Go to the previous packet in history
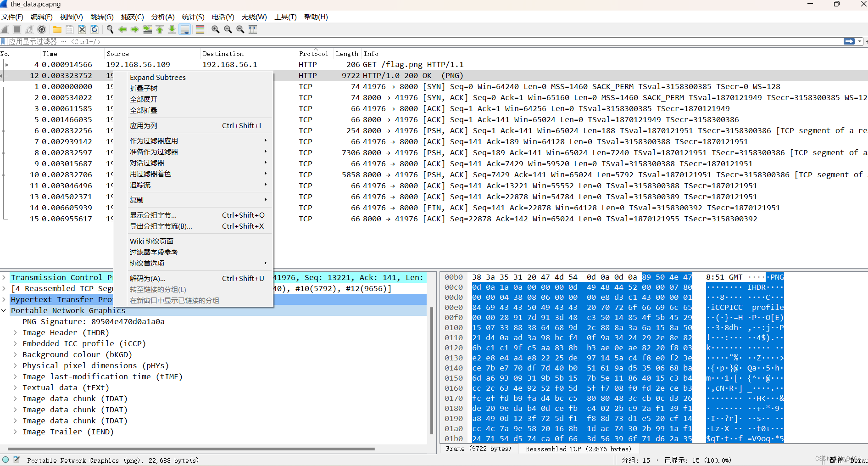This screenshot has height=466, width=868. click(122, 29)
